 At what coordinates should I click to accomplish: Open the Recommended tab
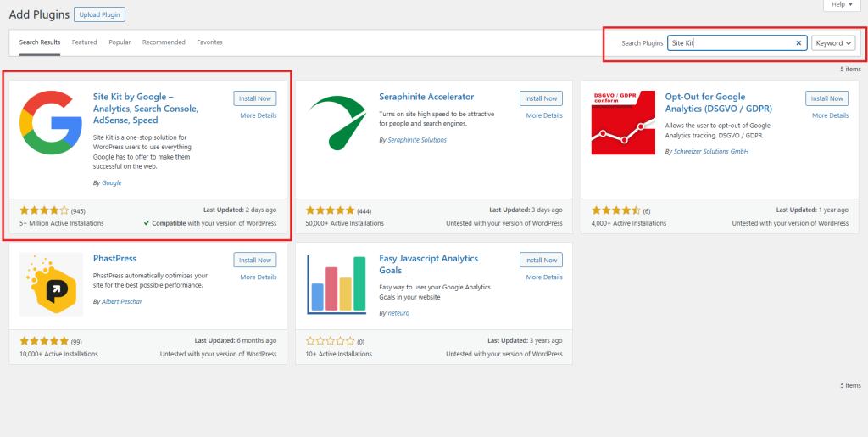(x=164, y=42)
